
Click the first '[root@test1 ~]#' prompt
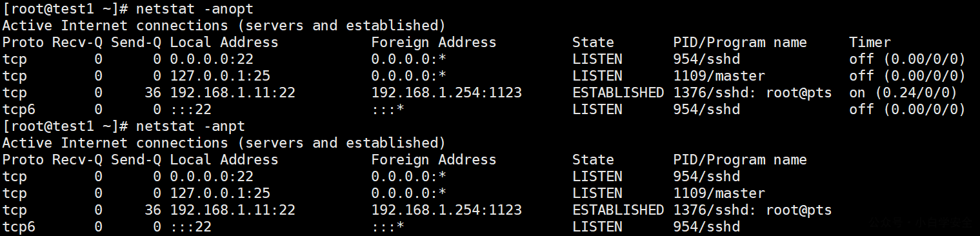[65, 9]
